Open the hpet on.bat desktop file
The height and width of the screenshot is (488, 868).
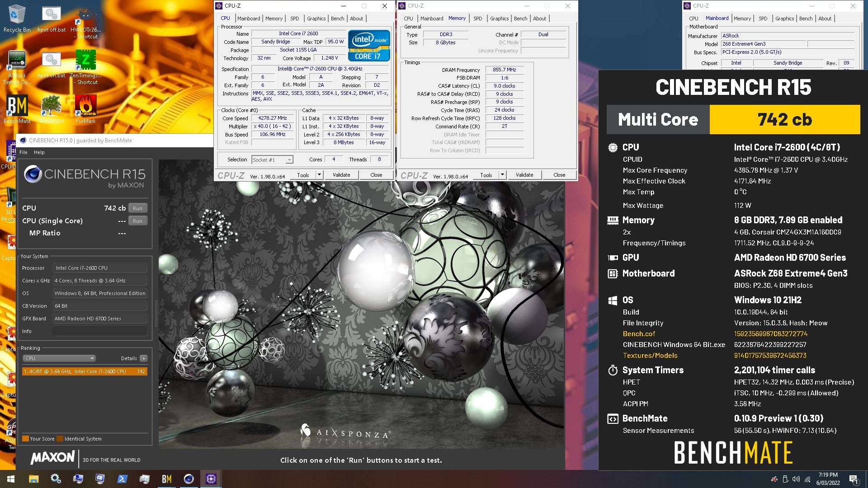click(51, 64)
